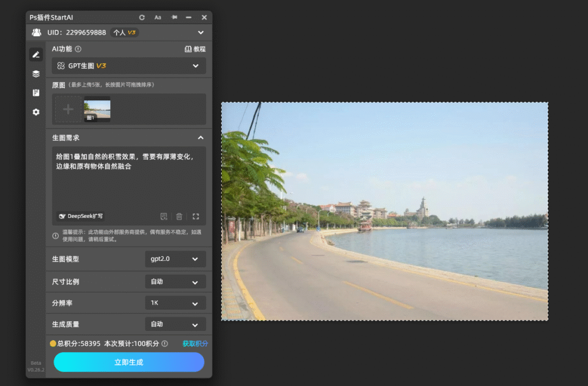Screen dimensions: 588x386
Task: Open the 分辨率 1K dropdown
Action: 175,303
